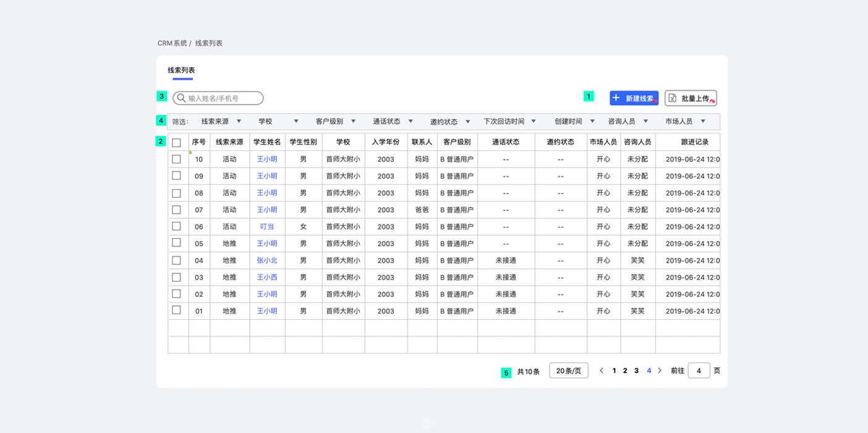
Task: Click the 序号 column header
Action: [199, 142]
